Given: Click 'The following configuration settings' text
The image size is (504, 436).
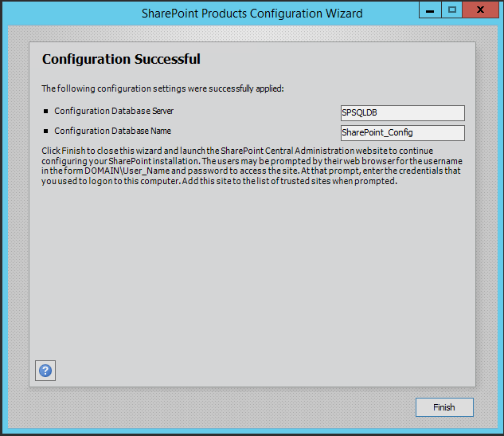Looking at the screenshot, I should coord(162,88).
